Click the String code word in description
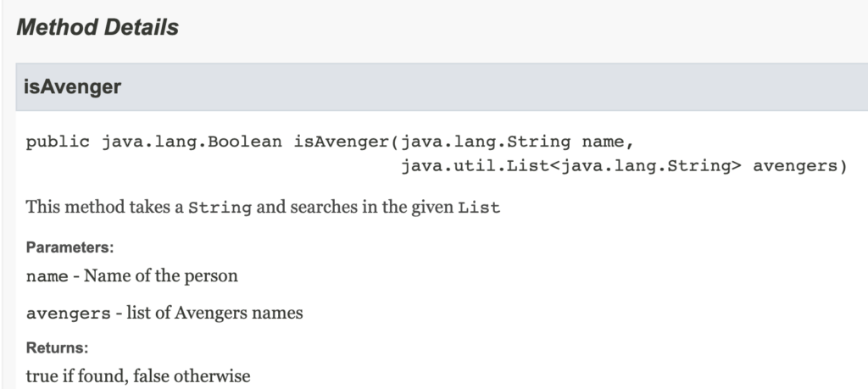Screen dimensions: 868x389 220,208
